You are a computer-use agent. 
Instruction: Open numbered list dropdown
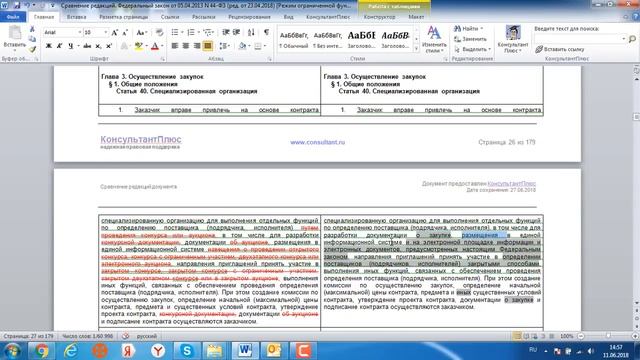pos(198,32)
